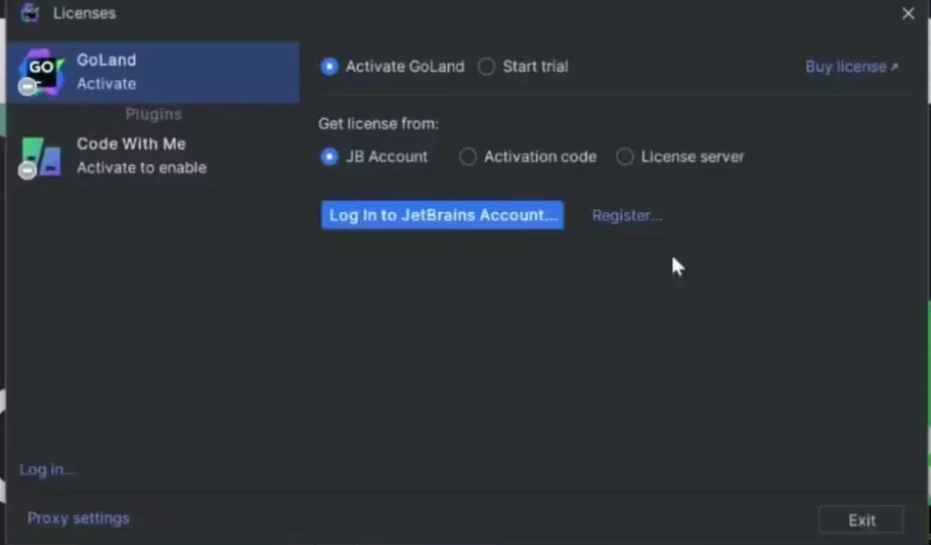Click the GoLand product icon
Image resolution: width=931 pixels, height=545 pixels.
(40, 72)
